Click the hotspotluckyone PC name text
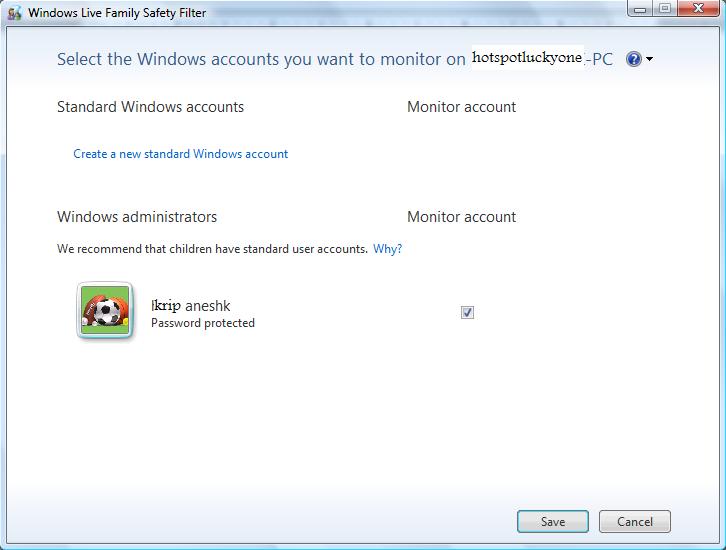Viewport: 726px width, 550px height. [x=527, y=57]
